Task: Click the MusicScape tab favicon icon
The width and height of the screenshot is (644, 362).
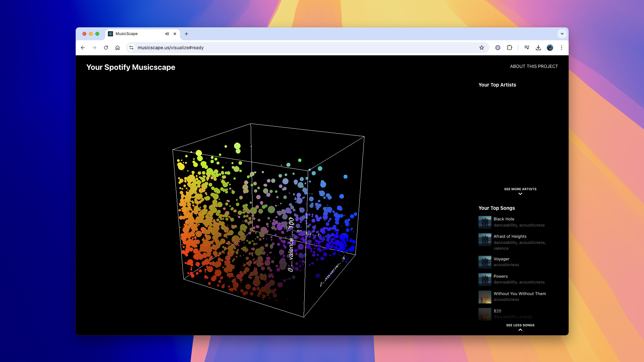Action: tap(110, 33)
